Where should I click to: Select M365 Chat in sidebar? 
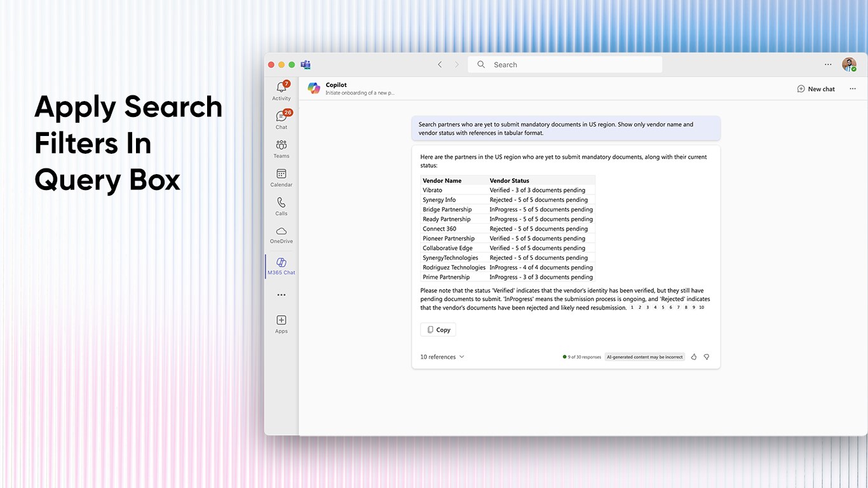pos(281,266)
